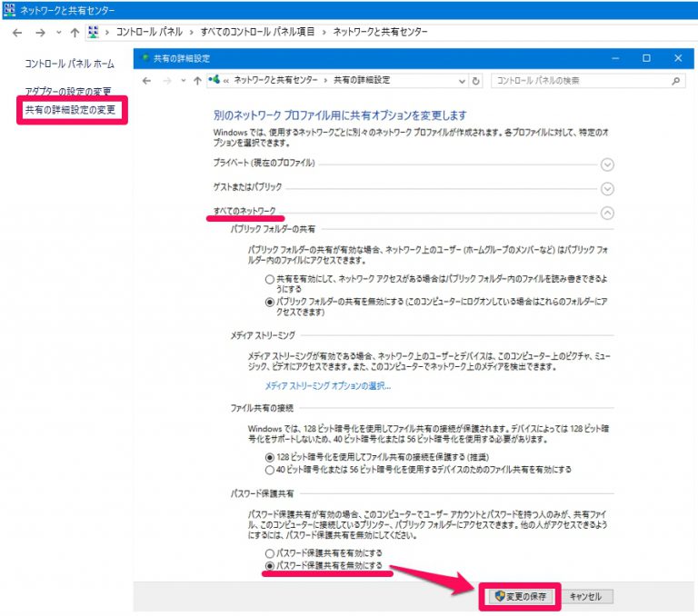Click the コントロール パネルの検索 search box
The width and height of the screenshot is (698, 616).
pyautogui.click(x=588, y=81)
